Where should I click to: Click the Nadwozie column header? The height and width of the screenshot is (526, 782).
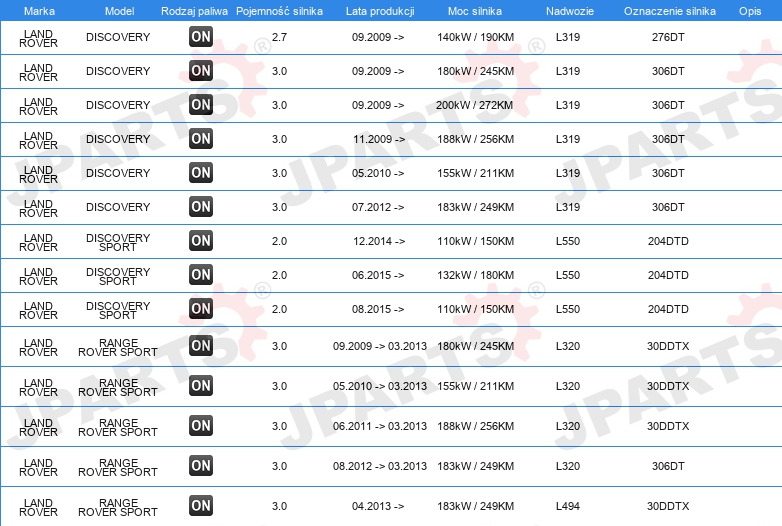[x=570, y=11]
